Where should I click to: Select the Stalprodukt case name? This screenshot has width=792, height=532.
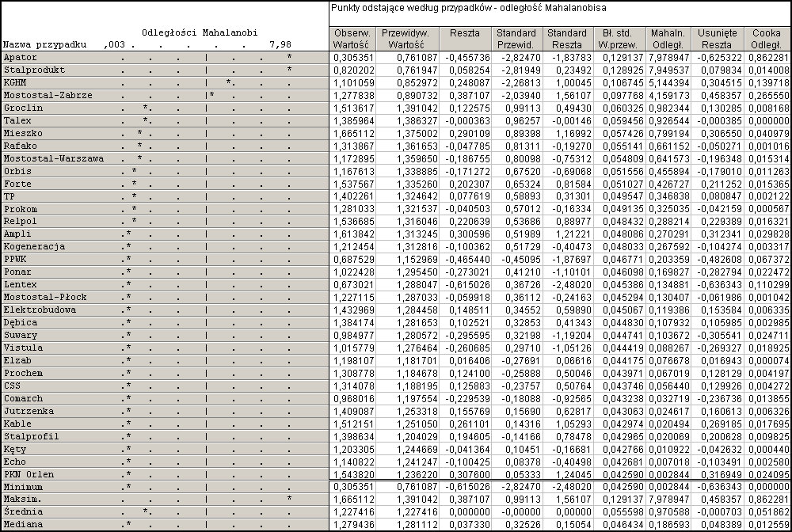[34, 70]
